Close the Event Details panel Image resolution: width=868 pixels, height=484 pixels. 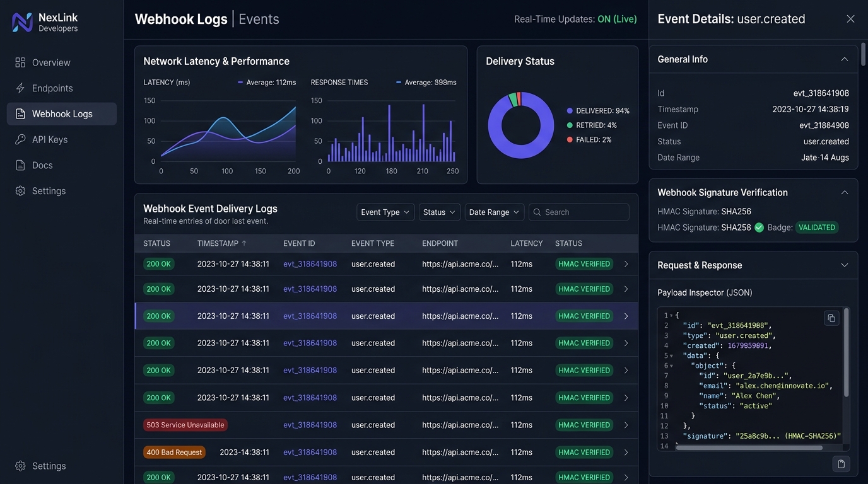pyautogui.click(x=850, y=19)
